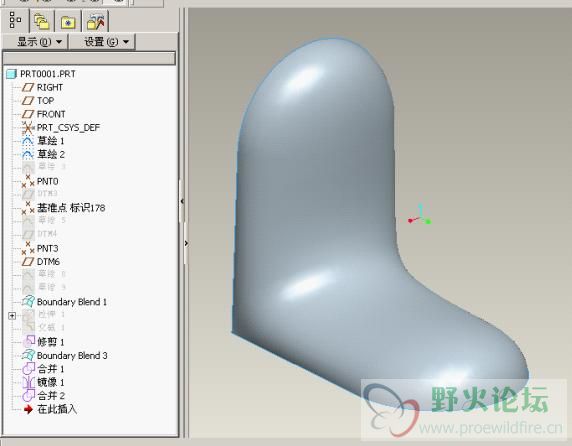Select the 修剪 1 trim feature icon
This screenshot has height=446, width=572.
click(x=28, y=342)
